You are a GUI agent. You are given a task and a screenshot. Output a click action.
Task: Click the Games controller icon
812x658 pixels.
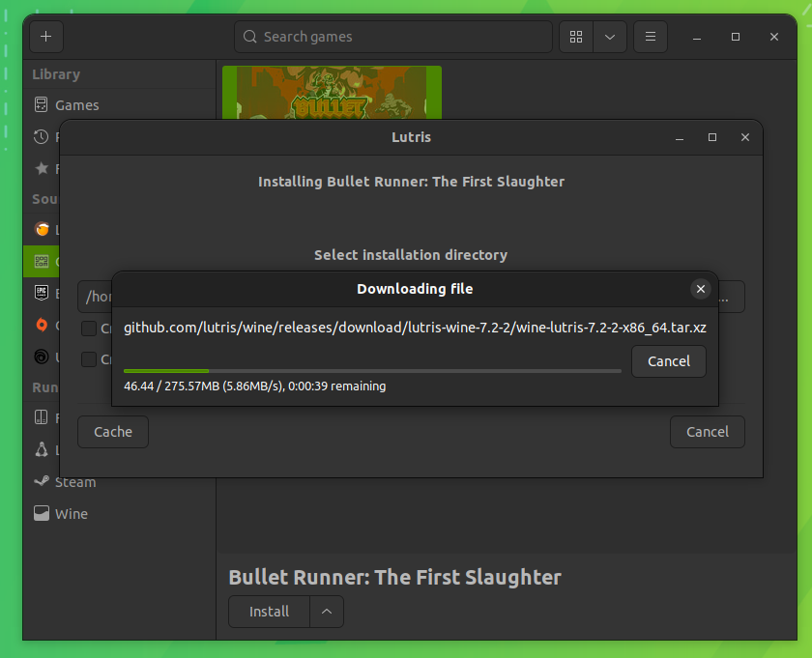pos(41,104)
